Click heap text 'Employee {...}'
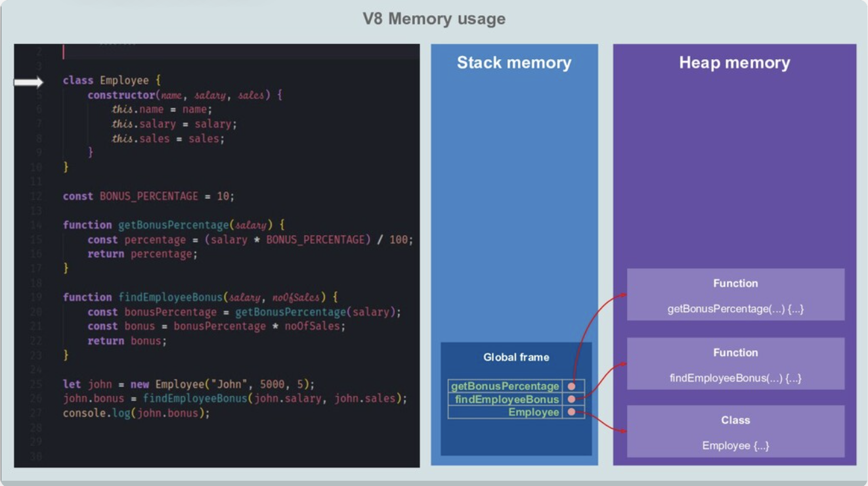Image resolution: width=868 pixels, height=486 pixels. pos(735,445)
